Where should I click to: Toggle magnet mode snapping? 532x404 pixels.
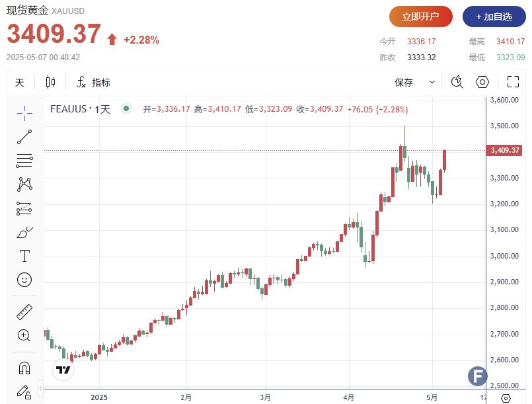(x=24, y=367)
